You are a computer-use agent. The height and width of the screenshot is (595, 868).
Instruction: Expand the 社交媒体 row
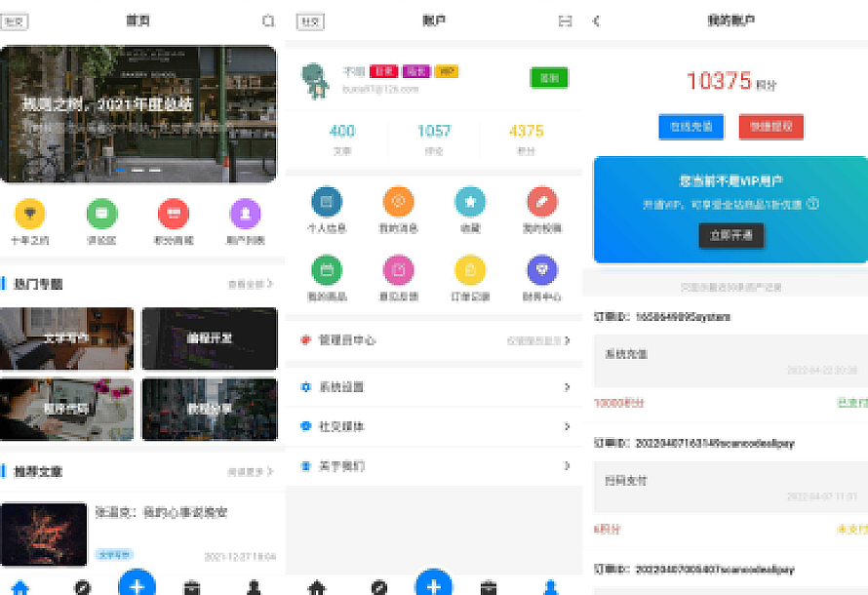coord(434,426)
